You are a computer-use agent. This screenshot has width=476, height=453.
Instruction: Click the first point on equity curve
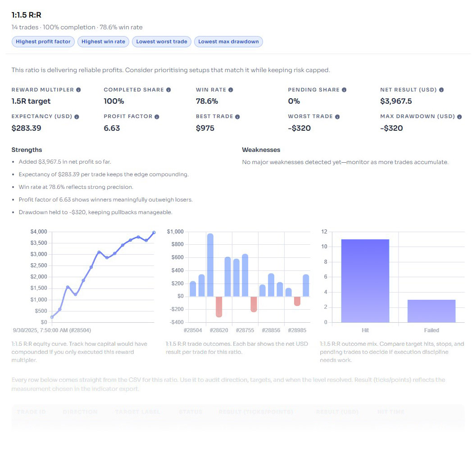[x=52, y=317]
